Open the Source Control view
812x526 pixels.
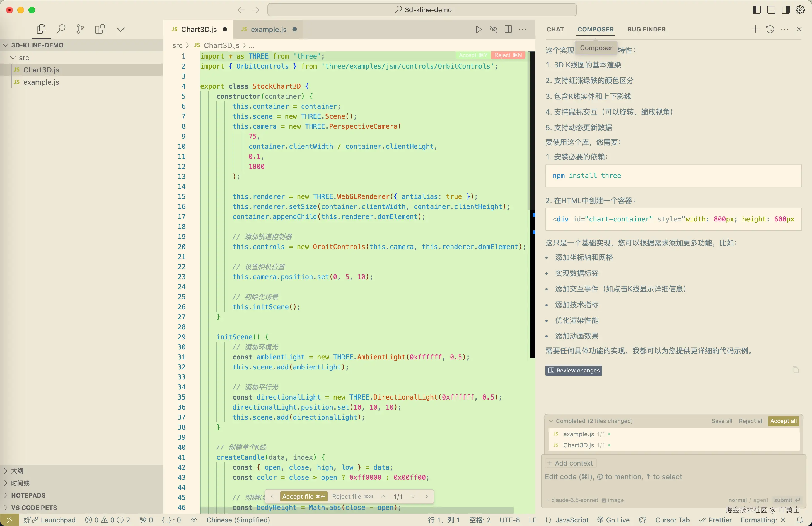pyautogui.click(x=80, y=29)
